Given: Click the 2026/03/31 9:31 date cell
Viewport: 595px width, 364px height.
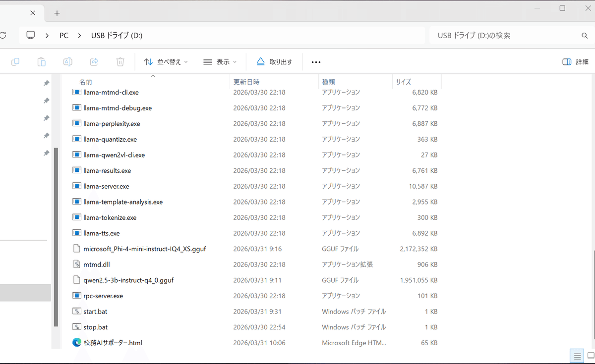Looking at the screenshot, I should [257, 312].
